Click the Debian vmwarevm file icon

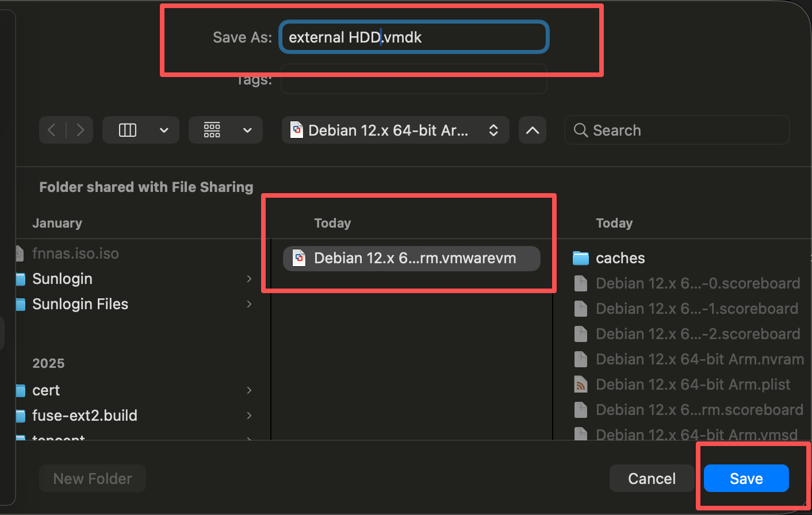coord(299,258)
